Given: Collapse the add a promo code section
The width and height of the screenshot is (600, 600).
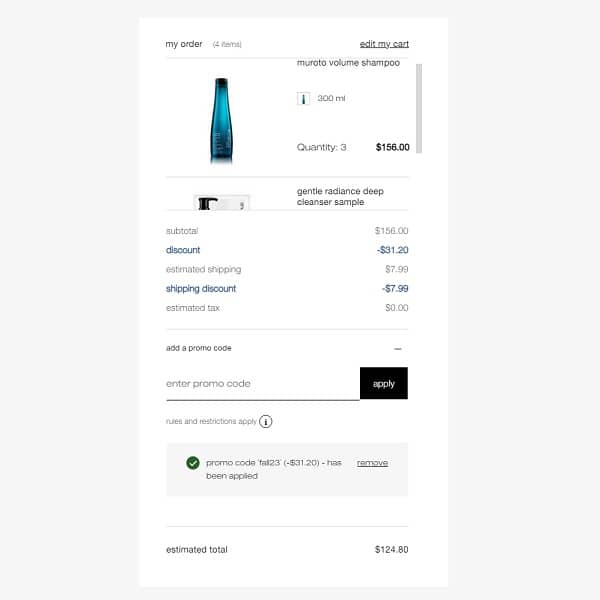Looking at the screenshot, I should point(398,349).
